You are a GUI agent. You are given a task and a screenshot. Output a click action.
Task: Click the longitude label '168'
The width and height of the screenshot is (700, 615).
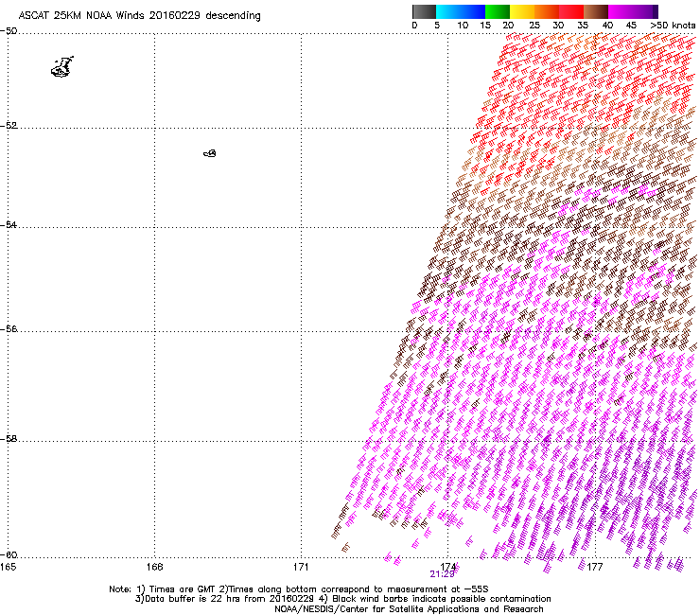pyautogui.click(x=154, y=567)
